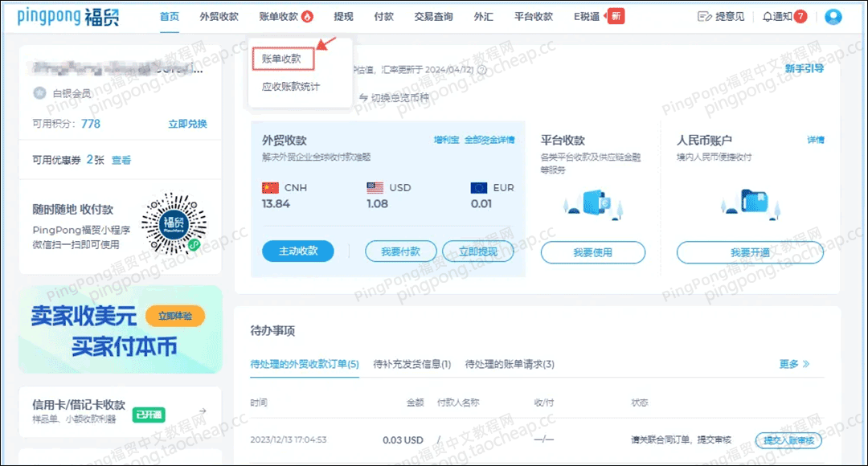
Task: Click the CNH balance 13.84
Action: click(276, 203)
